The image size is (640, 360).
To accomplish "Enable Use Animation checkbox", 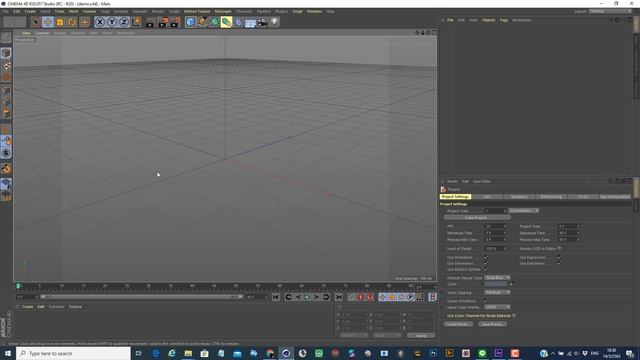I will (x=486, y=258).
